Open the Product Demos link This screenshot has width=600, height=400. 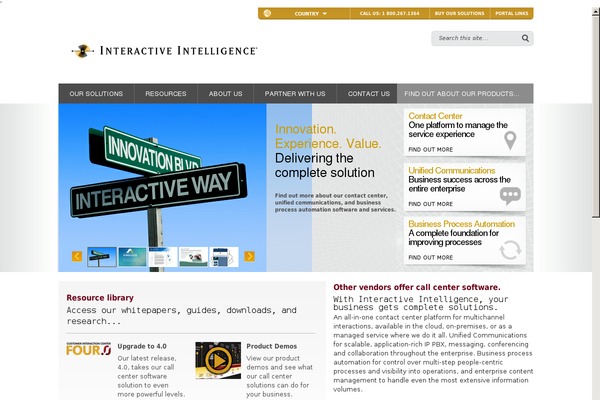coord(272,346)
